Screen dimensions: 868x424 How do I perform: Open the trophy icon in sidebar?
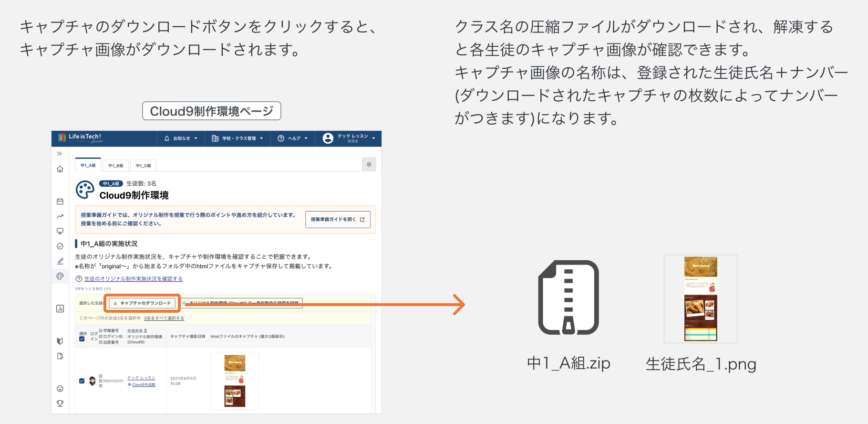click(x=60, y=403)
